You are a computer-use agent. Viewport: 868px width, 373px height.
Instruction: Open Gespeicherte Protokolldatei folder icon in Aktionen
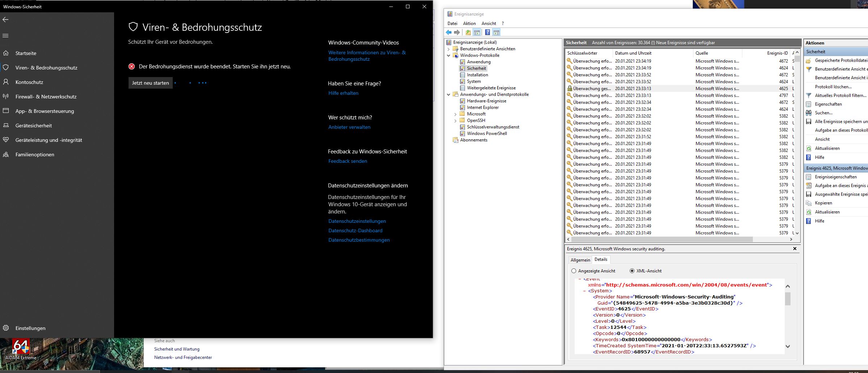point(809,60)
